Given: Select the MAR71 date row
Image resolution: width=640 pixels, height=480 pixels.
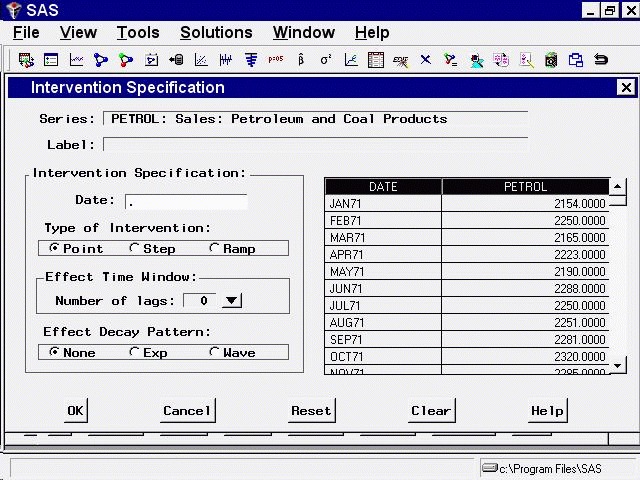Looking at the screenshot, I should pos(383,238).
